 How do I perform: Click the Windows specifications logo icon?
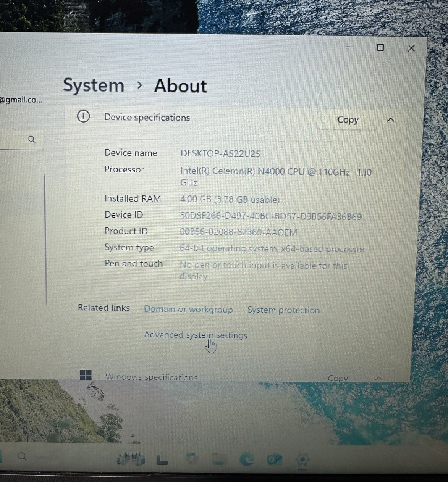pyautogui.click(x=86, y=375)
